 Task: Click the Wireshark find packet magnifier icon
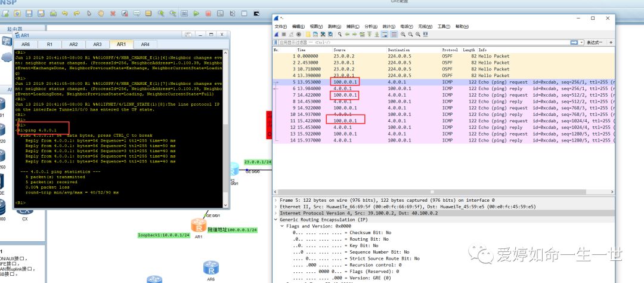[340, 34]
